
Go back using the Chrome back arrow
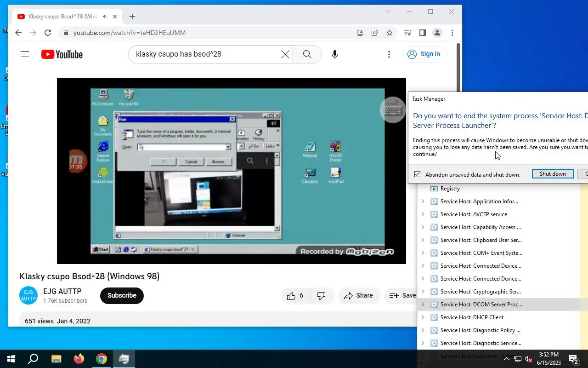(x=18, y=33)
